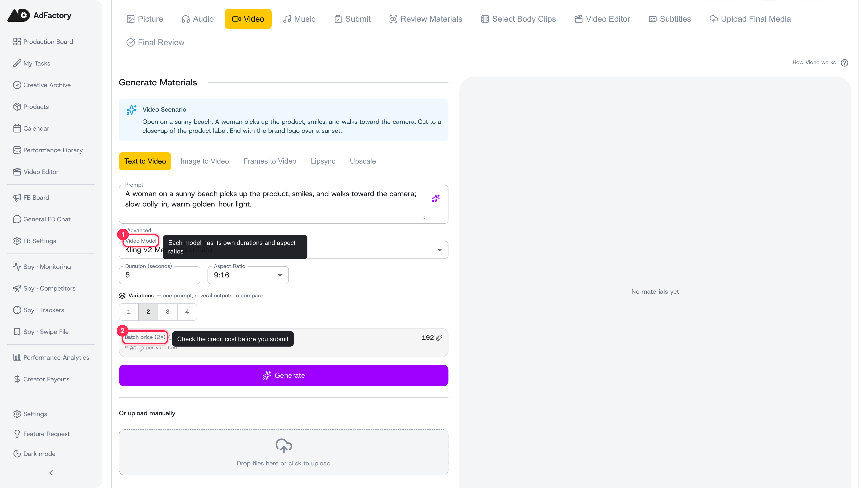Image resolution: width=868 pixels, height=488 pixels.
Task: Select 4 variations
Action: coord(187,312)
